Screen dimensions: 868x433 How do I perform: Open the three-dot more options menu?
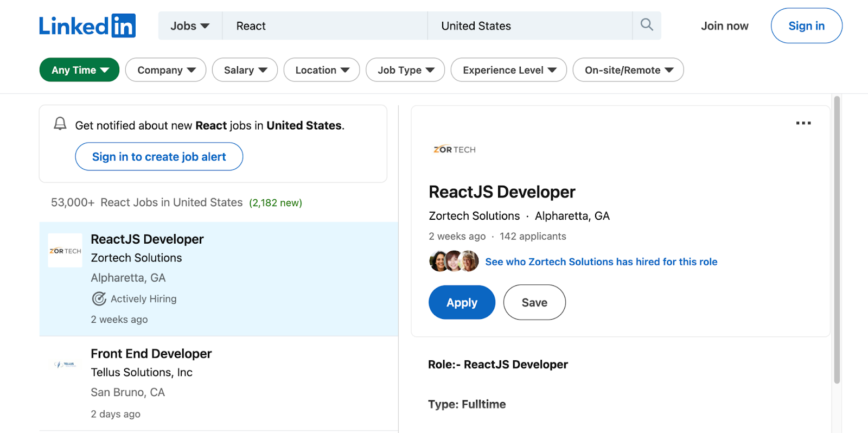point(803,123)
